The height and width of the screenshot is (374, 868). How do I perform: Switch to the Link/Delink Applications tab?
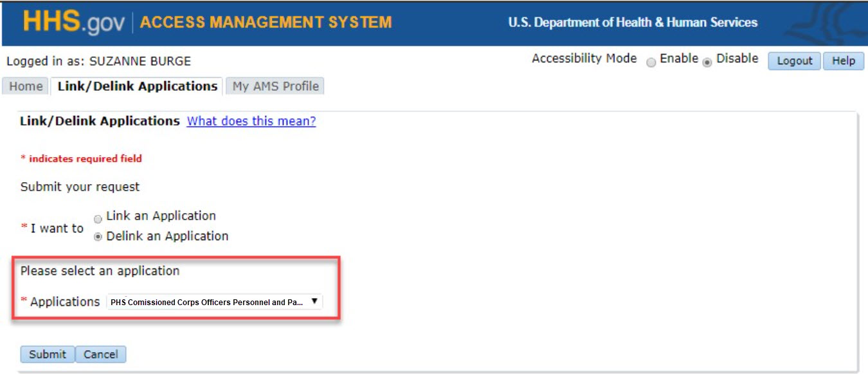(x=138, y=86)
